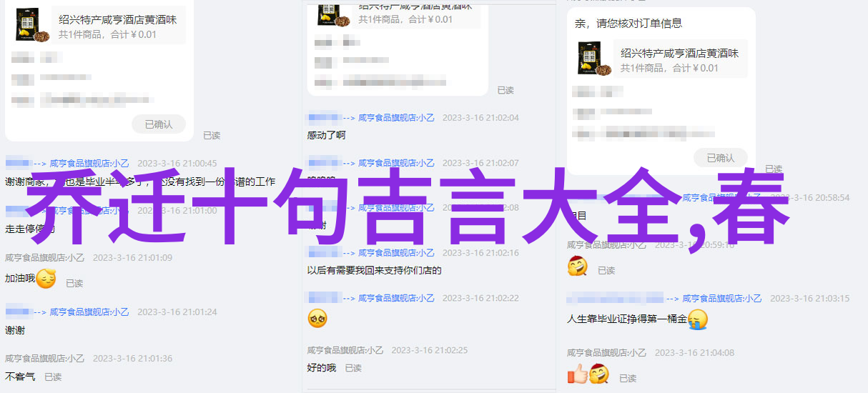Click the saluting emoji under 20:59 timestamp

578,267
